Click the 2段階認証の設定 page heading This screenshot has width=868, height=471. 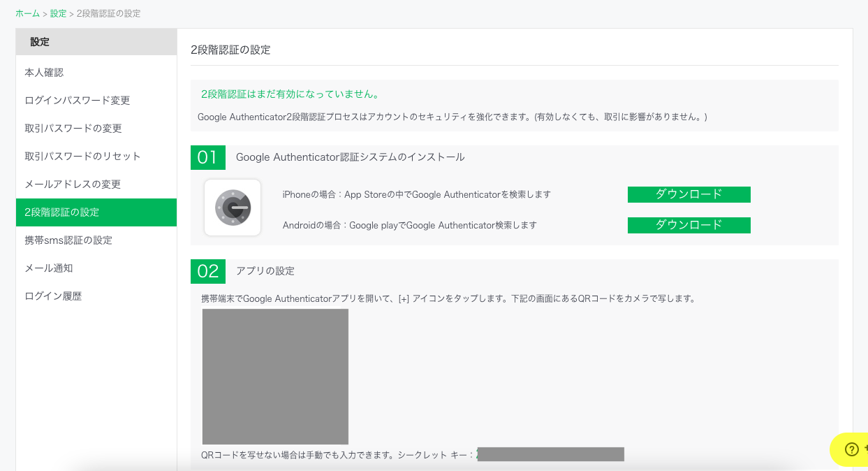point(230,50)
